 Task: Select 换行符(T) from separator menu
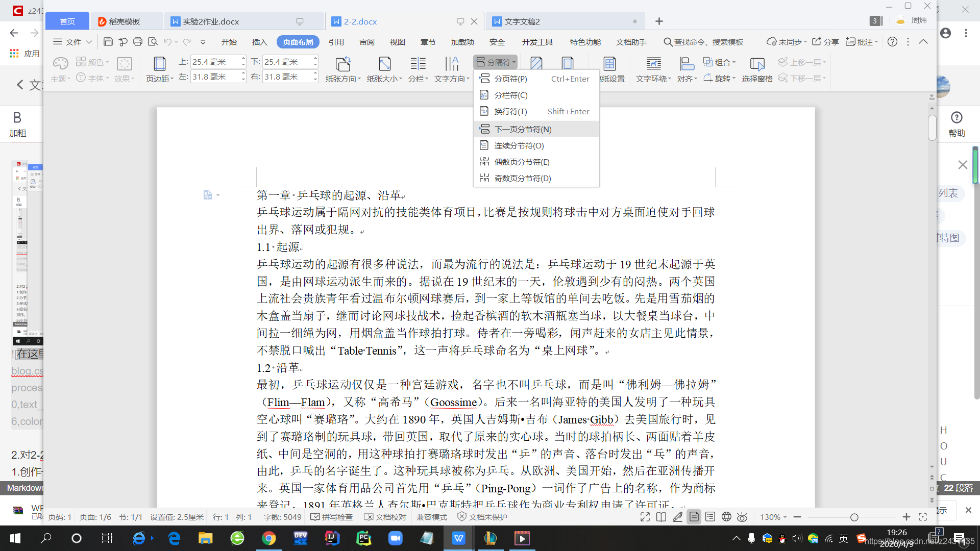point(536,111)
